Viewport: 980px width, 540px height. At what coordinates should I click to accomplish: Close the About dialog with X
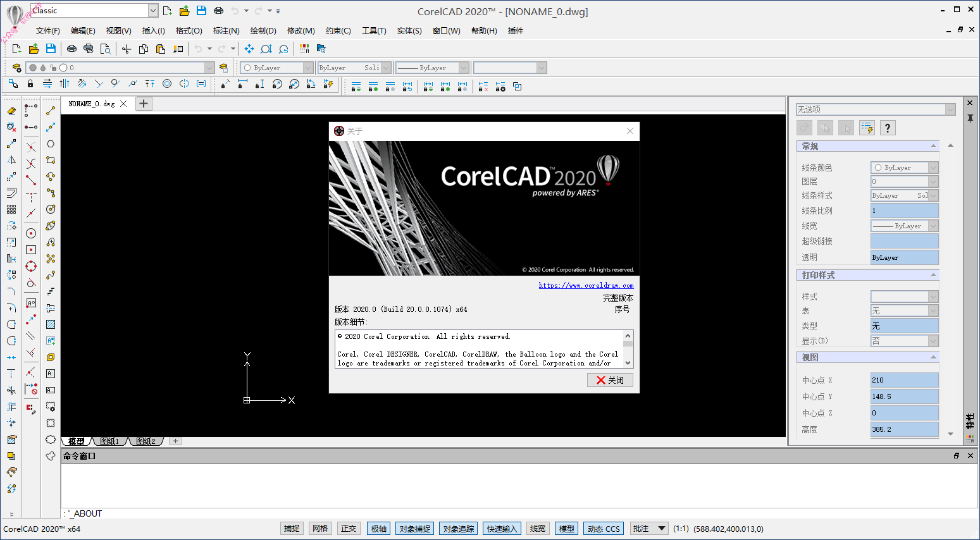tap(630, 131)
